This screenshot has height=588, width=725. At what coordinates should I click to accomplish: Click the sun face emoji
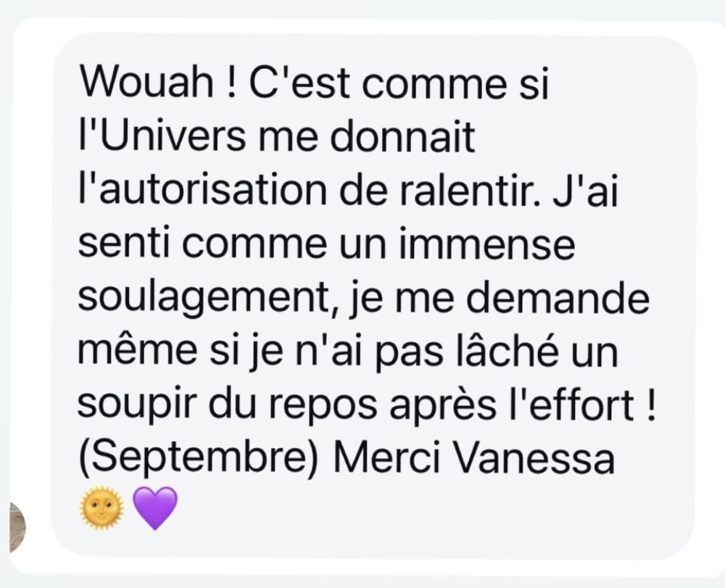pyautogui.click(x=101, y=508)
